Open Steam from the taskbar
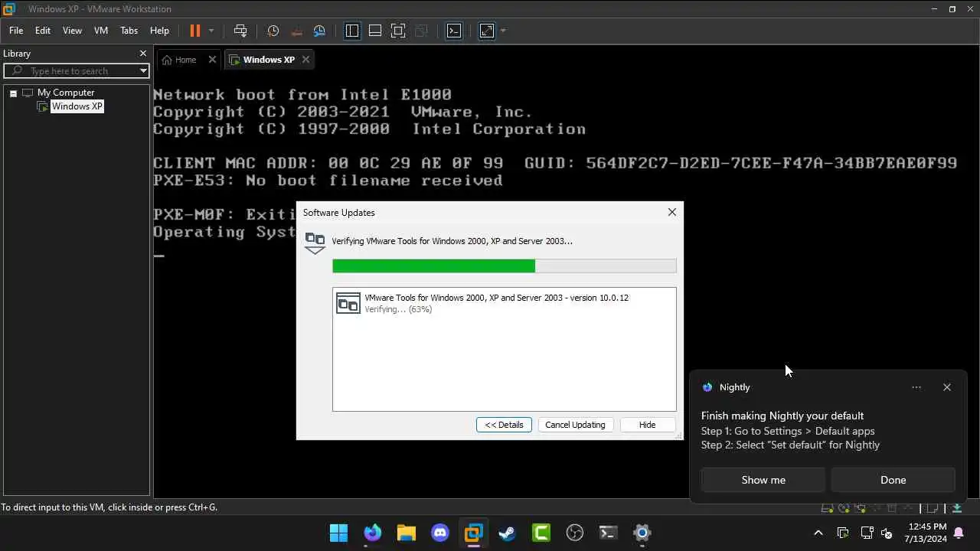This screenshot has height=551, width=980. point(507,533)
